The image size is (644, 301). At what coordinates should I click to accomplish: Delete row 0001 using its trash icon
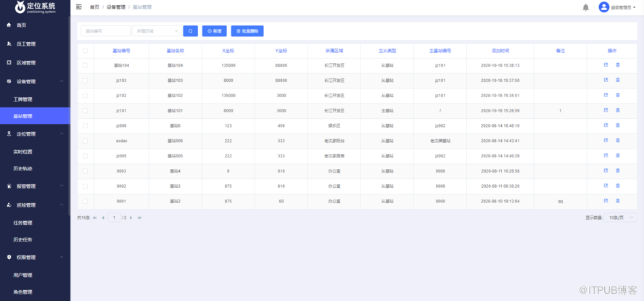[618, 201]
